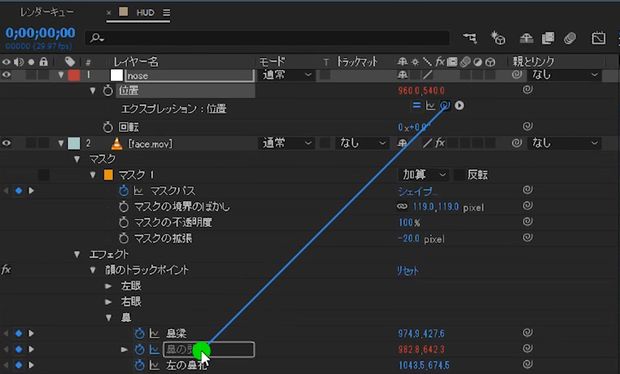Click the position stopwatch on nose layer
The image size is (620, 374).
[108, 91]
